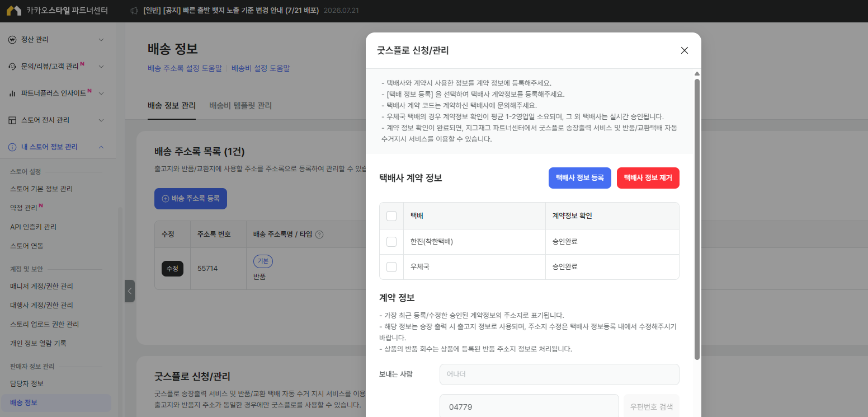This screenshot has height=417, width=868.
Task: Expand the 스토어 전시 관리 menu
Action: [101, 120]
